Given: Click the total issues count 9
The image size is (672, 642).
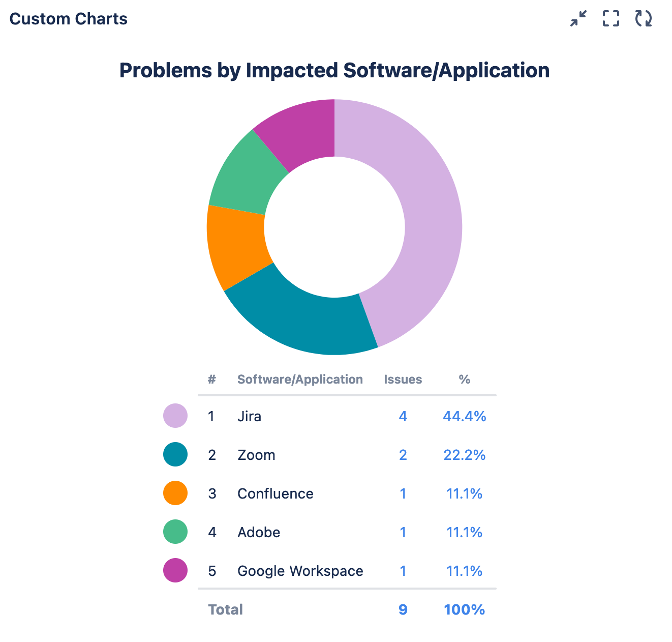Looking at the screenshot, I should point(403,609).
